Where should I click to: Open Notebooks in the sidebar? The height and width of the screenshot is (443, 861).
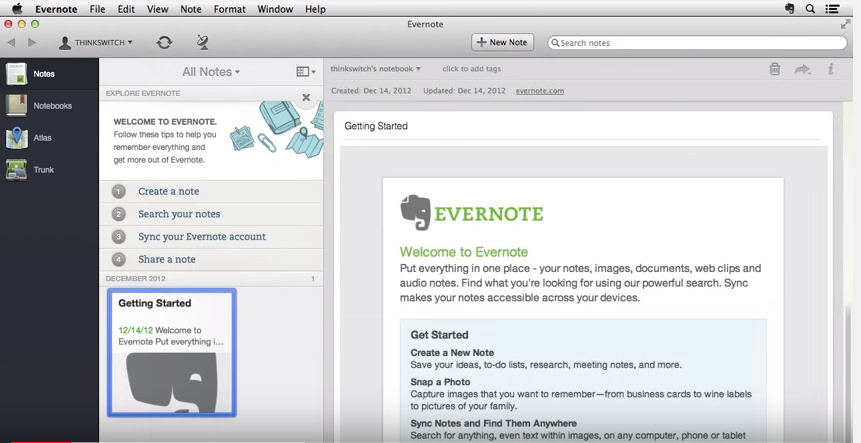(x=52, y=106)
